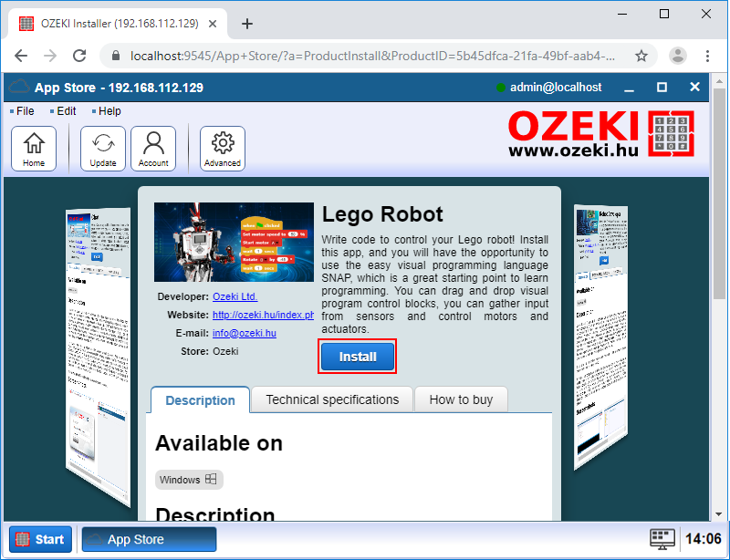
Task: Open the ozeki.hu website link
Action: click(263, 315)
